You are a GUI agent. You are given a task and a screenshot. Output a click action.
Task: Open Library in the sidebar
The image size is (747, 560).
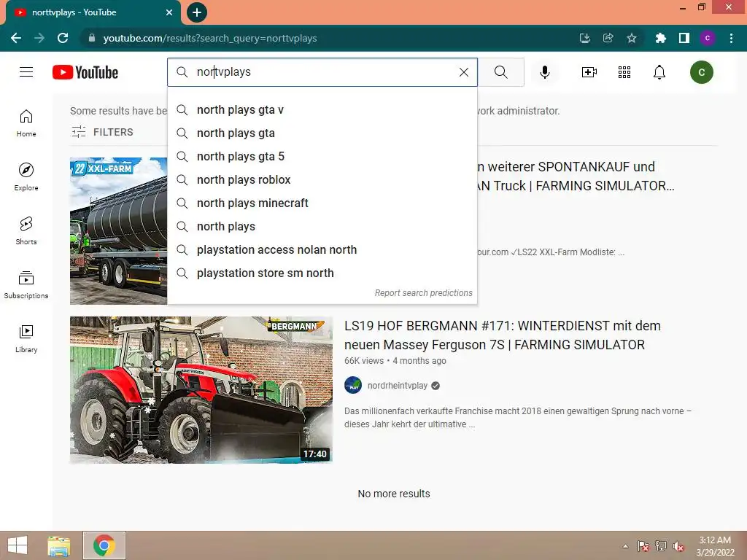coord(26,338)
